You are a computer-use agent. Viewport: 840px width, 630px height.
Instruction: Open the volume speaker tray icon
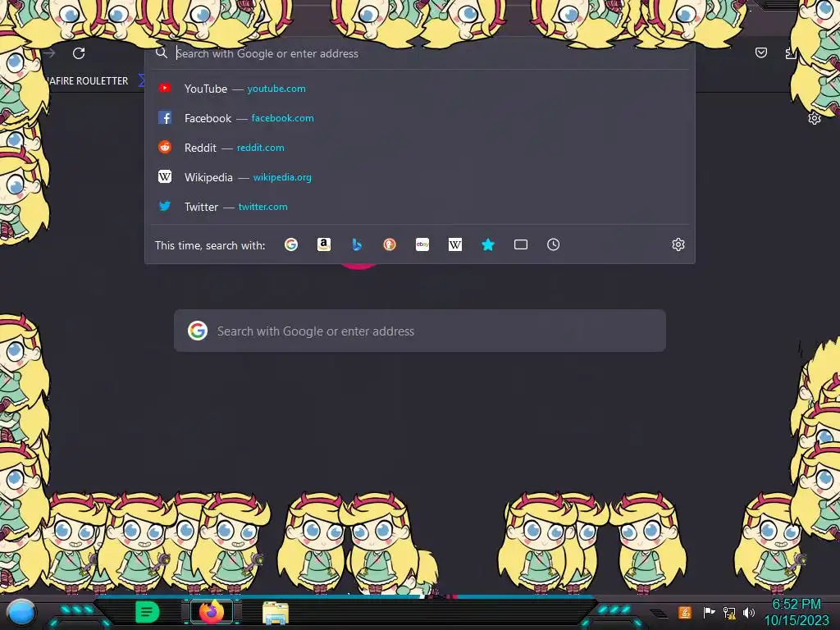coord(749,612)
